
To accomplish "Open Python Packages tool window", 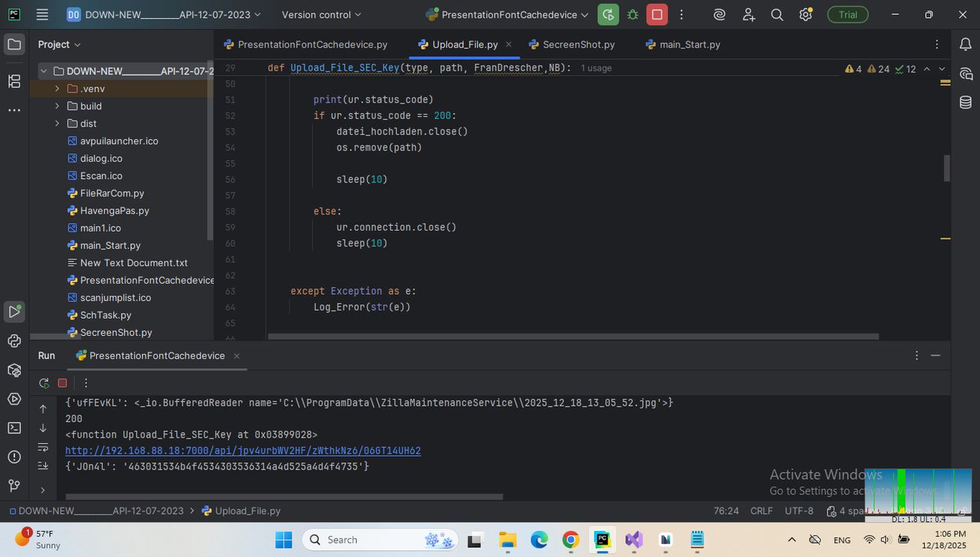I will (x=14, y=370).
